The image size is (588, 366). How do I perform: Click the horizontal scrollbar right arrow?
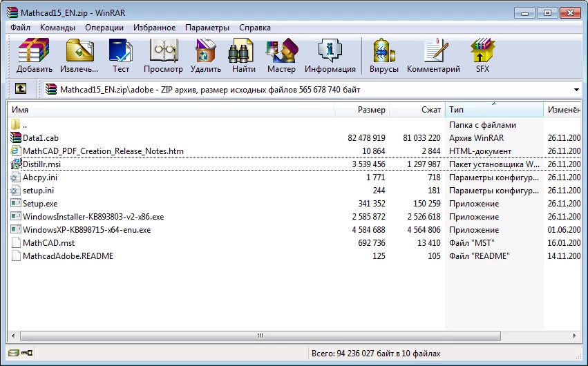pyautogui.click(x=574, y=336)
